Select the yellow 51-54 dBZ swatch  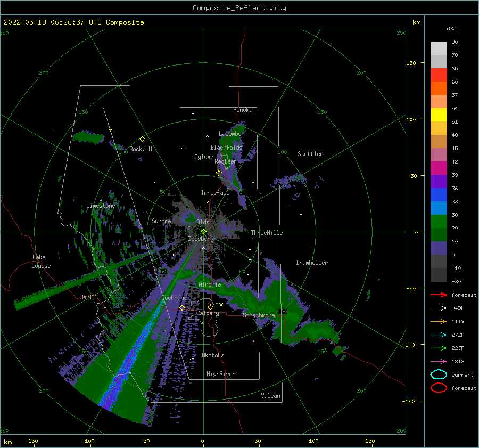(439, 115)
